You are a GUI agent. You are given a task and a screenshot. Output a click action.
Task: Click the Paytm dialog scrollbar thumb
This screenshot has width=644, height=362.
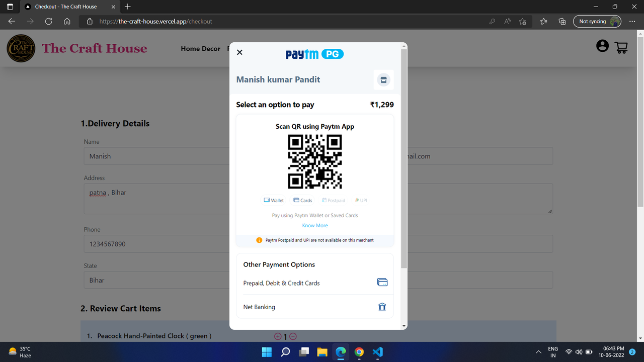click(x=404, y=158)
